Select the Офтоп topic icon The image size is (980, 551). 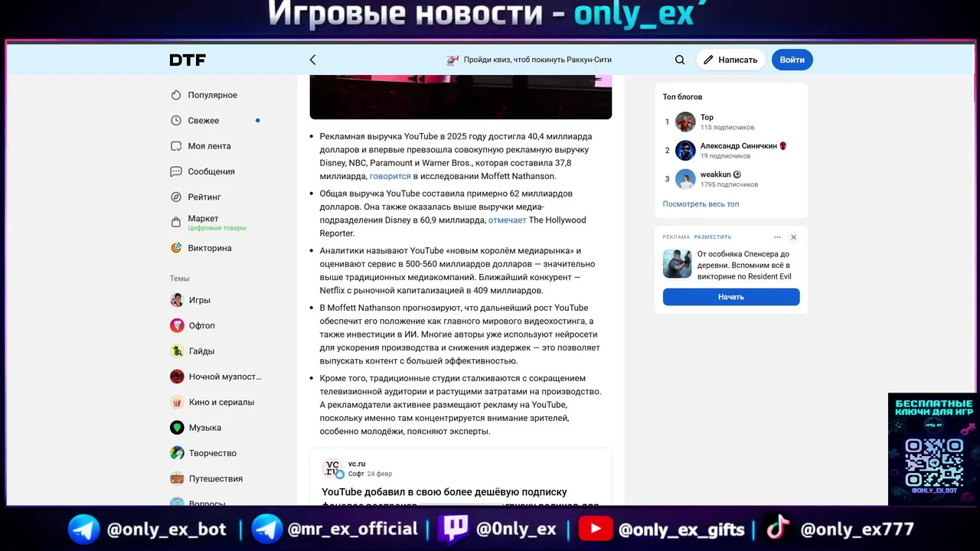[177, 325]
